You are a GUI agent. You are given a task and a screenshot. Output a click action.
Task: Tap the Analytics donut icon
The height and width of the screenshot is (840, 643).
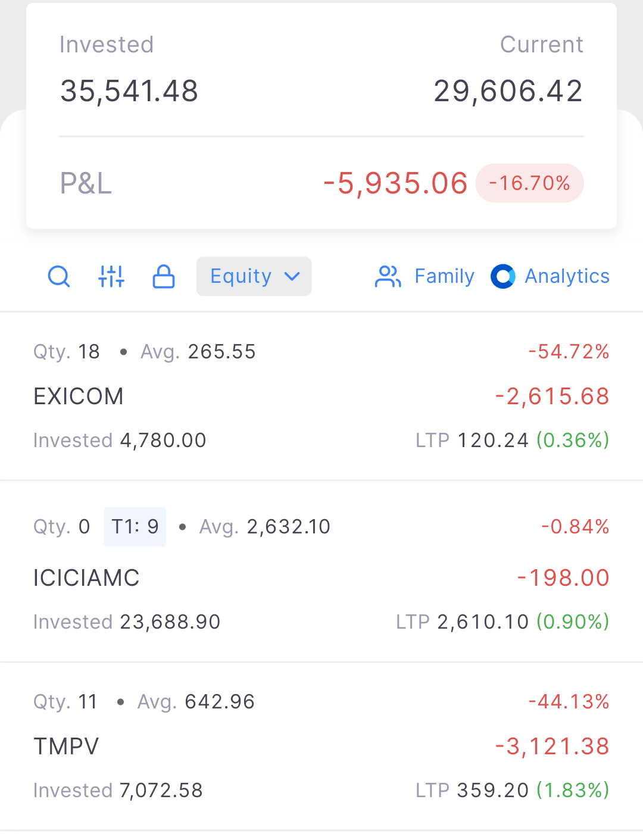[503, 276]
